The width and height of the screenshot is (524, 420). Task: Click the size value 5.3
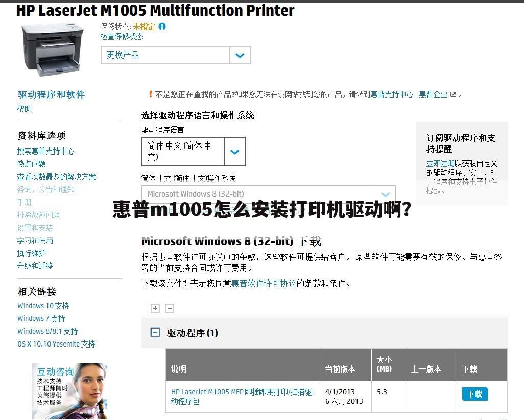coord(382,392)
